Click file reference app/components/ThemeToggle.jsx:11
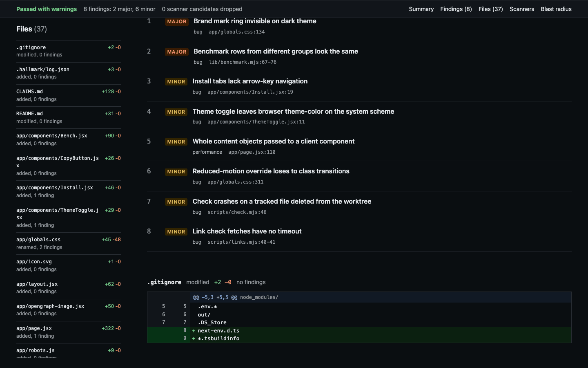 click(x=256, y=122)
